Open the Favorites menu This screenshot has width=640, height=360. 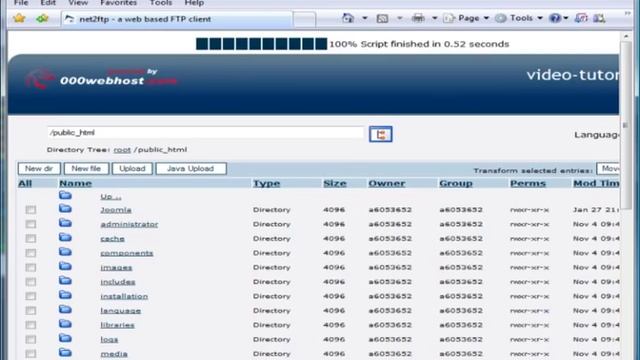tap(118, 3)
